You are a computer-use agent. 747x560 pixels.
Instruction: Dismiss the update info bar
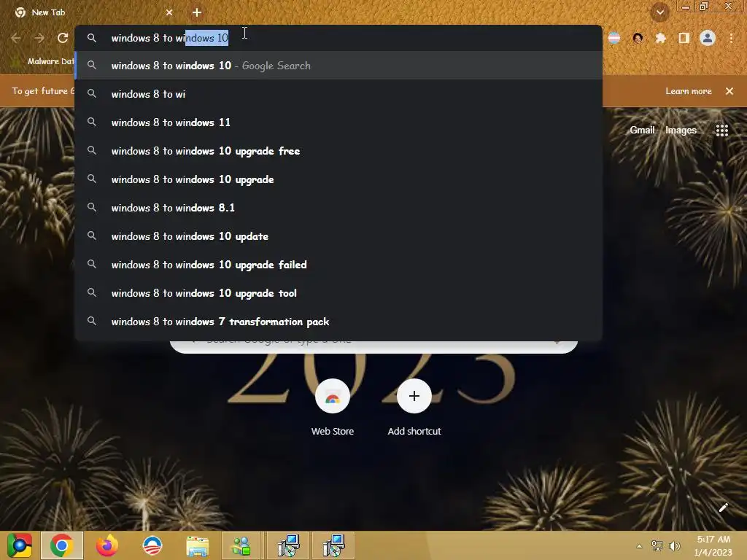(x=729, y=91)
